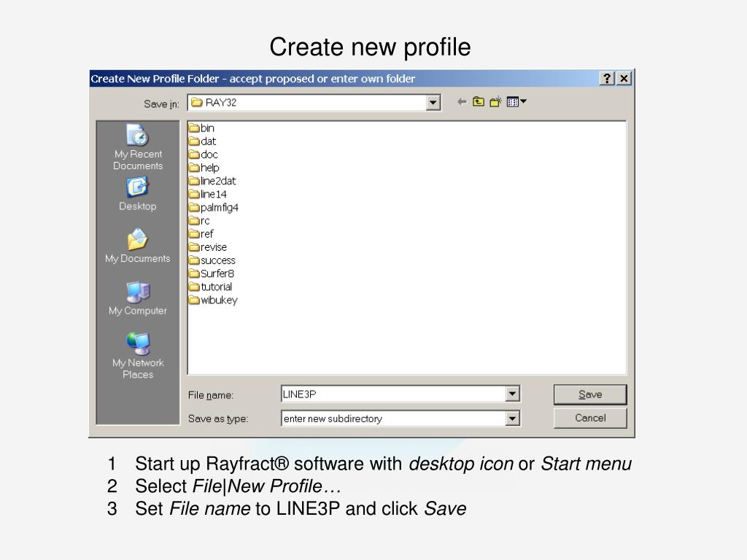This screenshot has width=747, height=560.
Task: Open My Documents location
Action: [x=138, y=246]
